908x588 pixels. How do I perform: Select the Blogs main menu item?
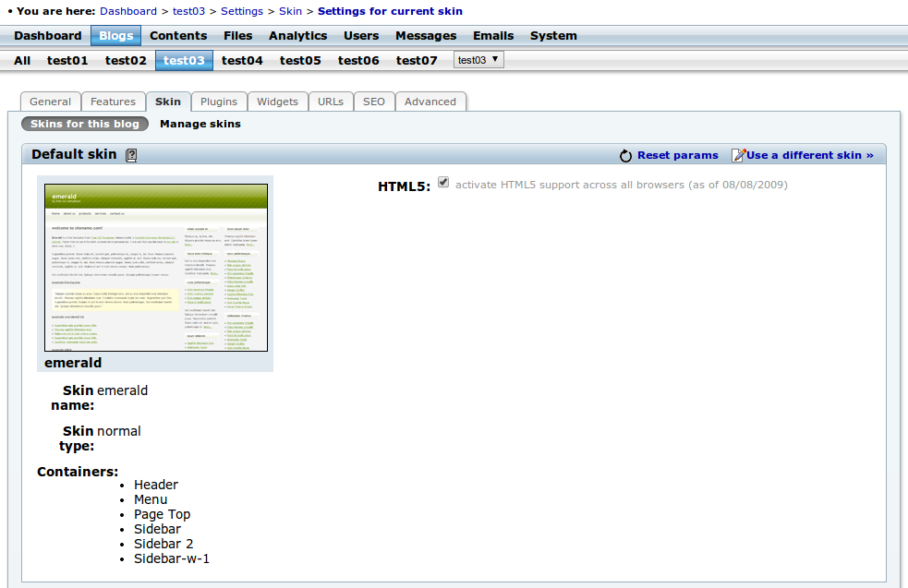coord(115,36)
